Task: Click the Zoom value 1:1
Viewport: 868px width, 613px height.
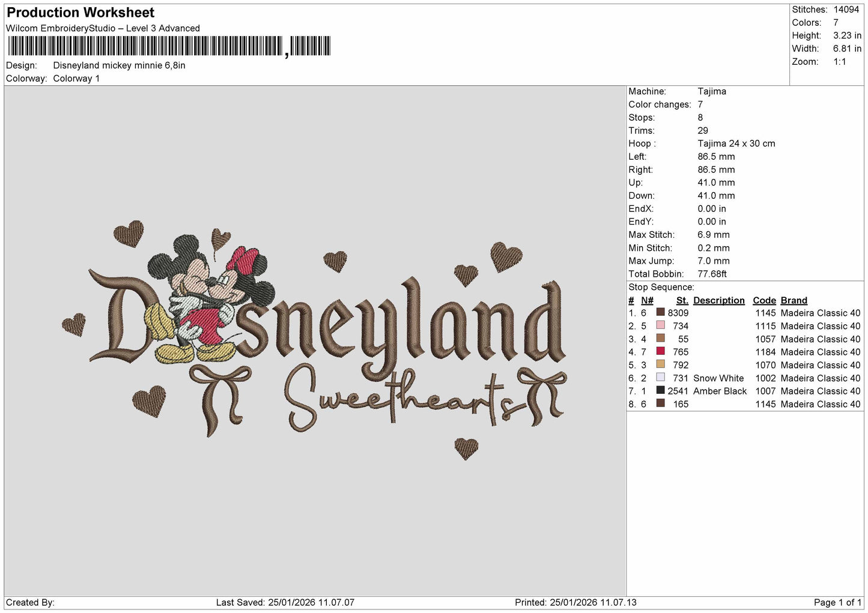Action: point(840,62)
